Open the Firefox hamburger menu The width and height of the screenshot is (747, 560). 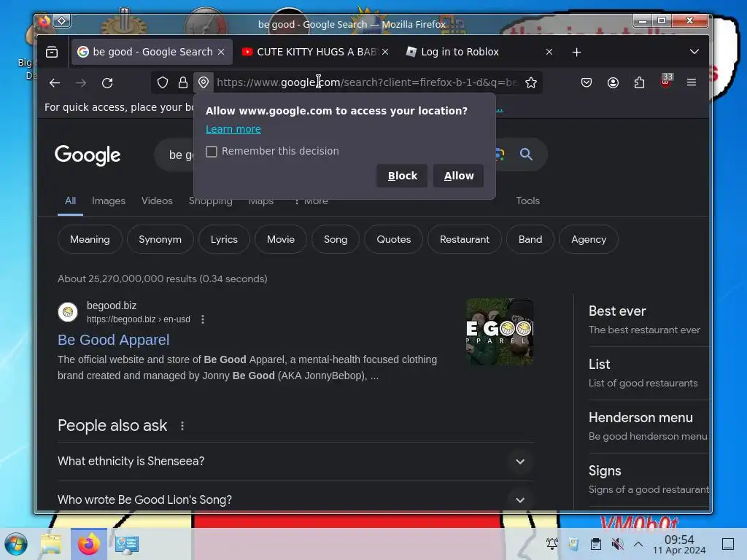click(692, 82)
